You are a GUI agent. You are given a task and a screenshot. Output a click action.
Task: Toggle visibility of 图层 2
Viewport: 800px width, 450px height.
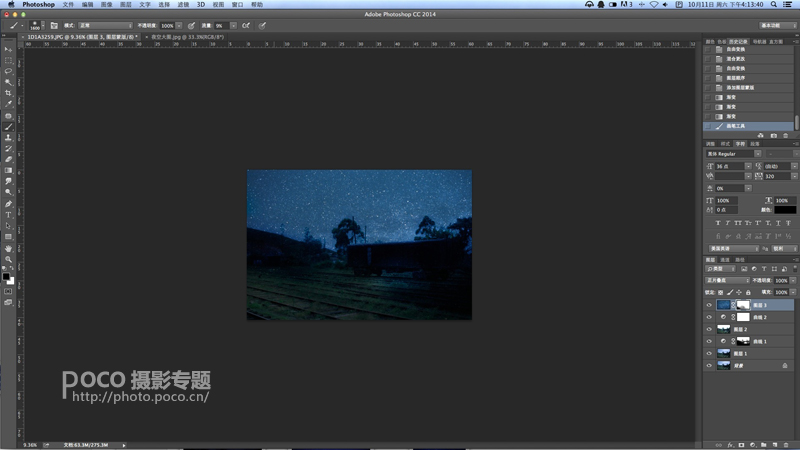tap(709, 329)
